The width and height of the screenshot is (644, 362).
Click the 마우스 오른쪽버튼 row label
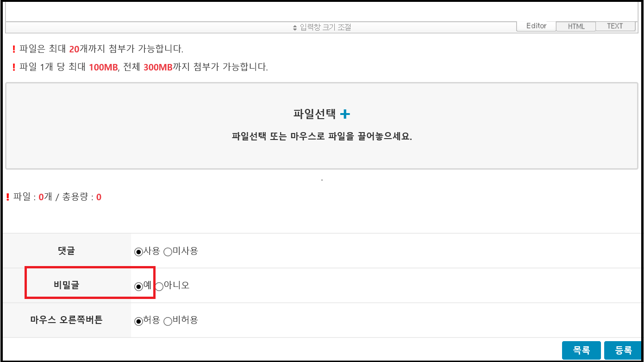tap(66, 320)
